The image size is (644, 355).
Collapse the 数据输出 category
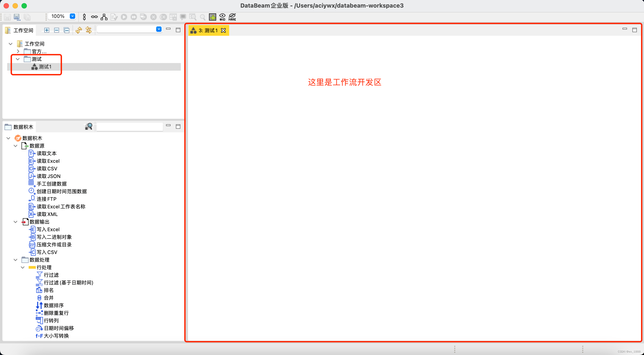coord(15,222)
